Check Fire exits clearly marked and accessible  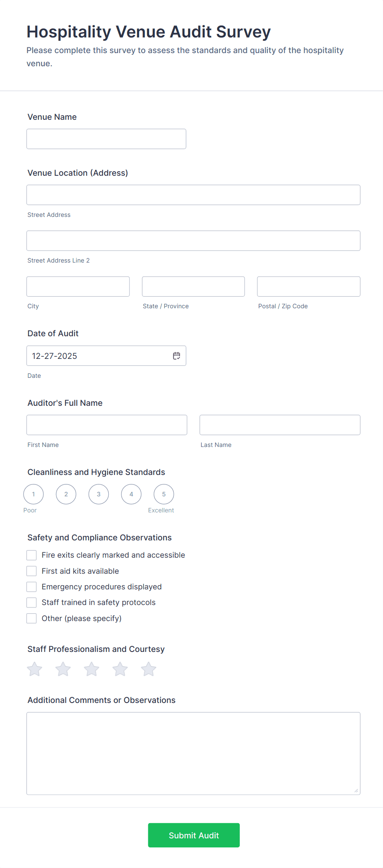[32, 555]
